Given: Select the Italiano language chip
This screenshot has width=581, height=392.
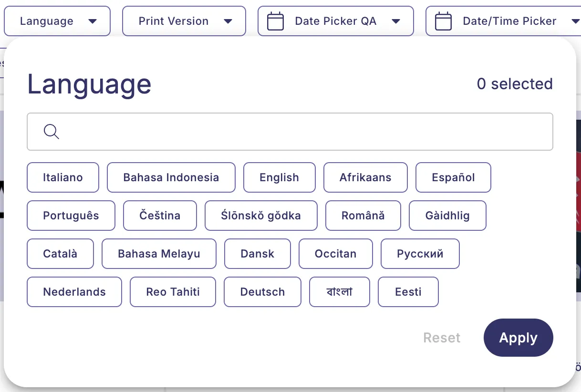Looking at the screenshot, I should [63, 177].
